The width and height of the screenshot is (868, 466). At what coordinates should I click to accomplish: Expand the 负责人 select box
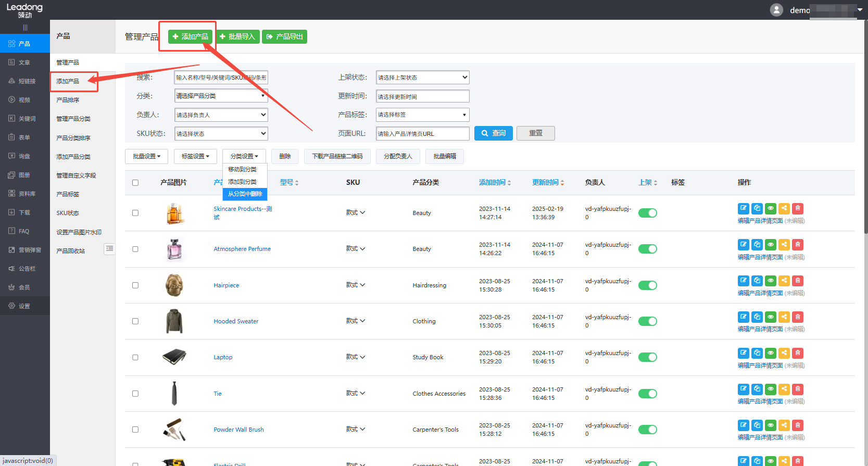coord(221,115)
